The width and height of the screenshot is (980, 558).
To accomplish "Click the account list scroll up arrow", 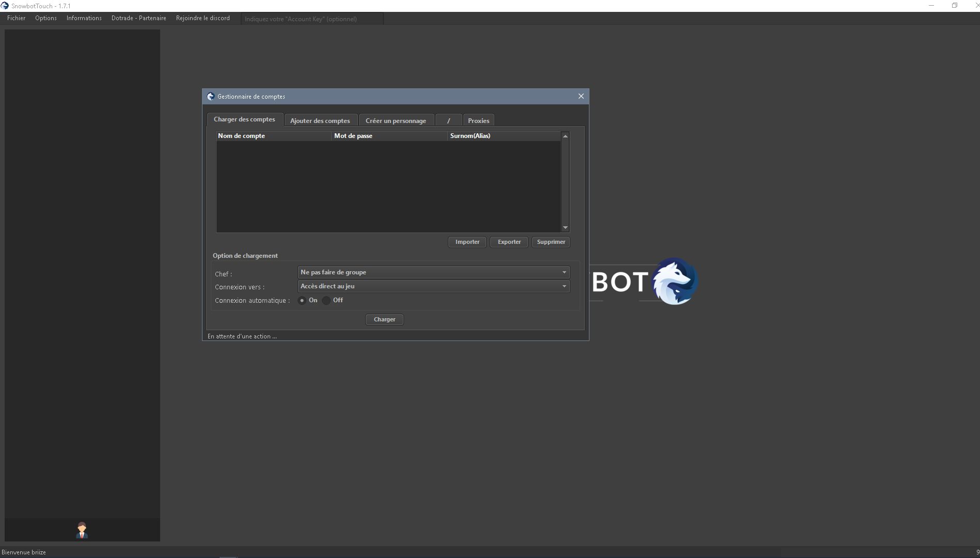I will 565,136.
